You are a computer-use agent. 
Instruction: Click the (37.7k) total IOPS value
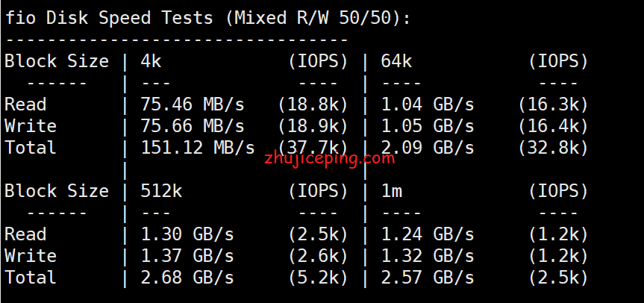coord(313,148)
